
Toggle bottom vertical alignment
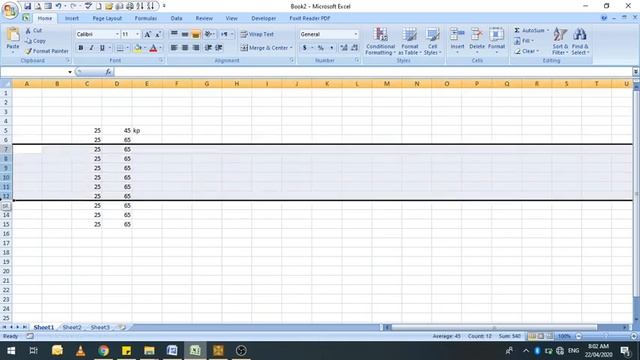[196, 34]
